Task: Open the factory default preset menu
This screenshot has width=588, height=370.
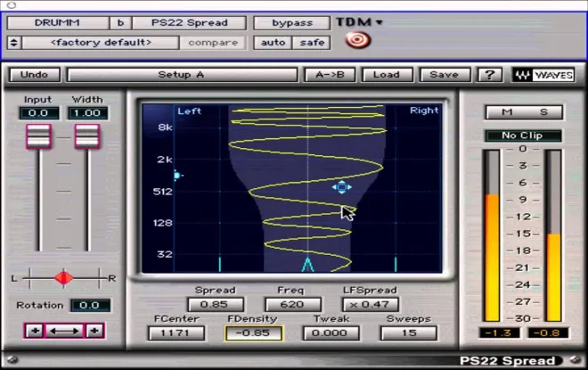Action: (x=101, y=43)
